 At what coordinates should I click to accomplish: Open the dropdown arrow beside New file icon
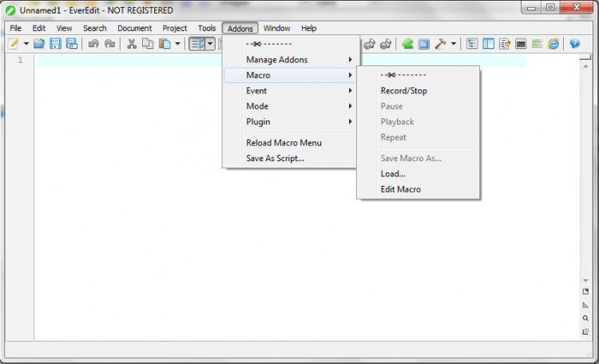(x=26, y=44)
